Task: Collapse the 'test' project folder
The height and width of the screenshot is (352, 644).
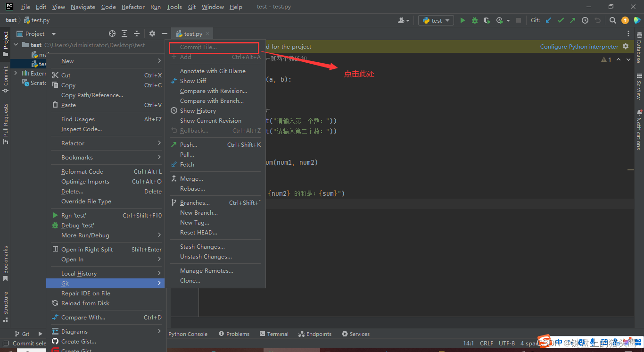Action: pyautogui.click(x=15, y=45)
